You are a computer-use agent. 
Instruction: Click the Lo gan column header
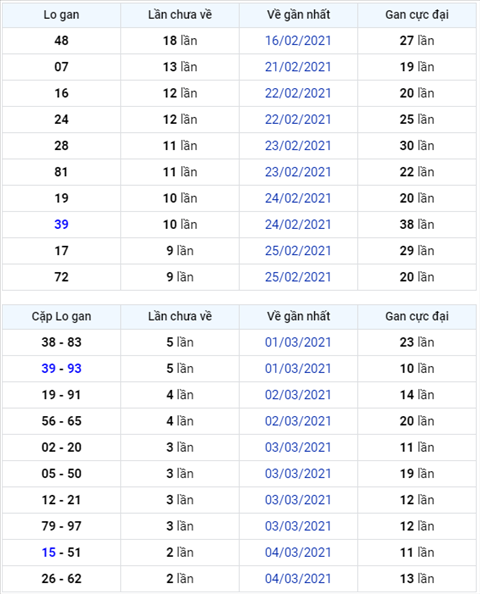click(x=61, y=15)
